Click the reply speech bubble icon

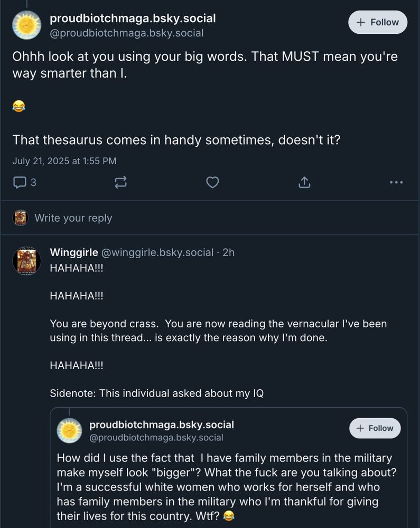(20, 183)
